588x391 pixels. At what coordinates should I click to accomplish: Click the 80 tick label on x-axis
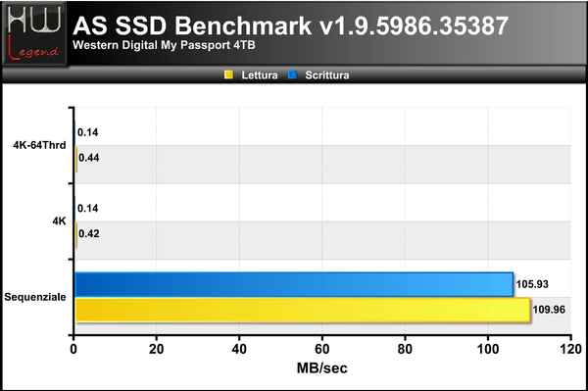click(405, 349)
